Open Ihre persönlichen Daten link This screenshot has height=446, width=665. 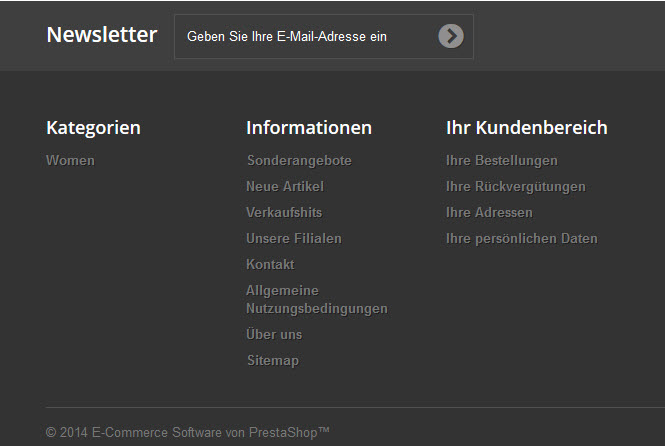522,238
